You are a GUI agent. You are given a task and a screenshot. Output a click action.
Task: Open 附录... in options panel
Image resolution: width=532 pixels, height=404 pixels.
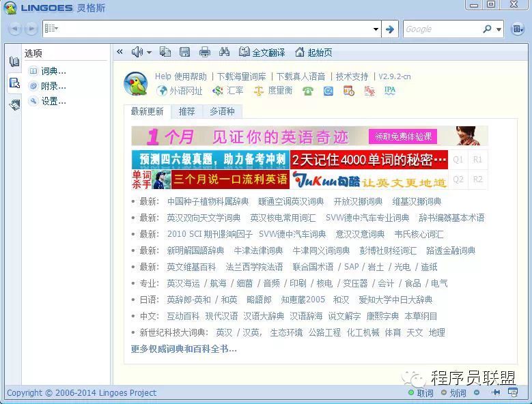tap(48, 86)
